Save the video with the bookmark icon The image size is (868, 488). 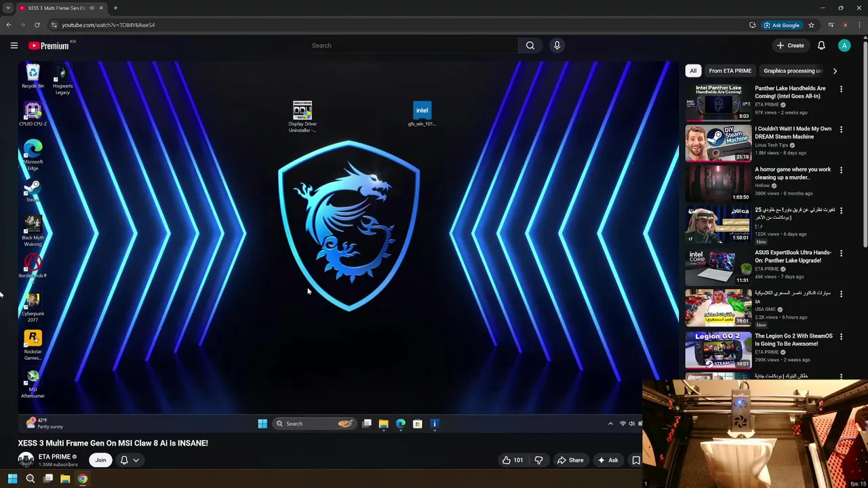(636, 460)
